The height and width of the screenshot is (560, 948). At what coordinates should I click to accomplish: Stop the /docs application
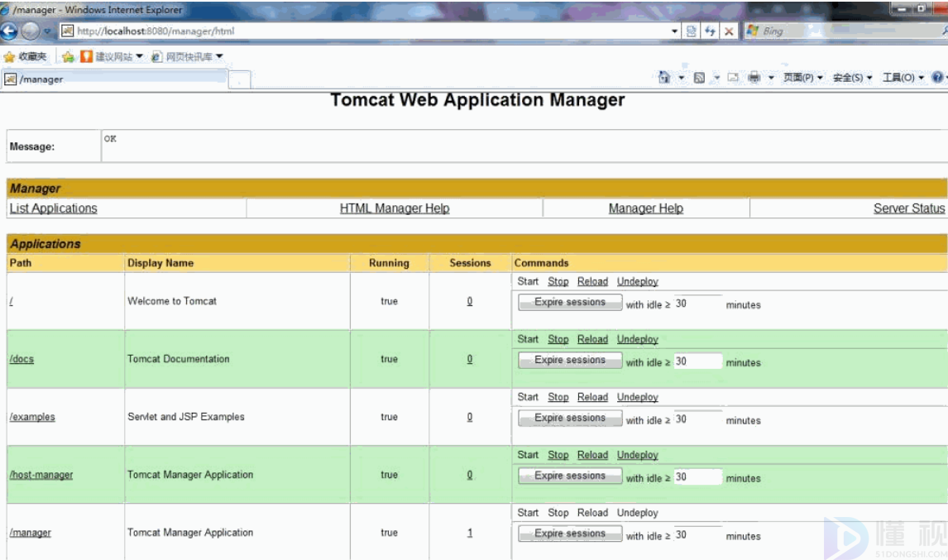[x=558, y=339]
